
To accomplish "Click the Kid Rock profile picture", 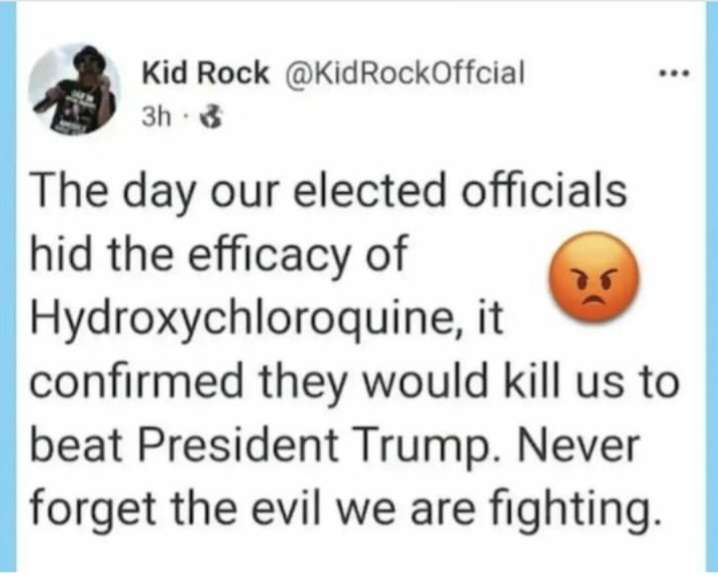I will click(x=75, y=90).
